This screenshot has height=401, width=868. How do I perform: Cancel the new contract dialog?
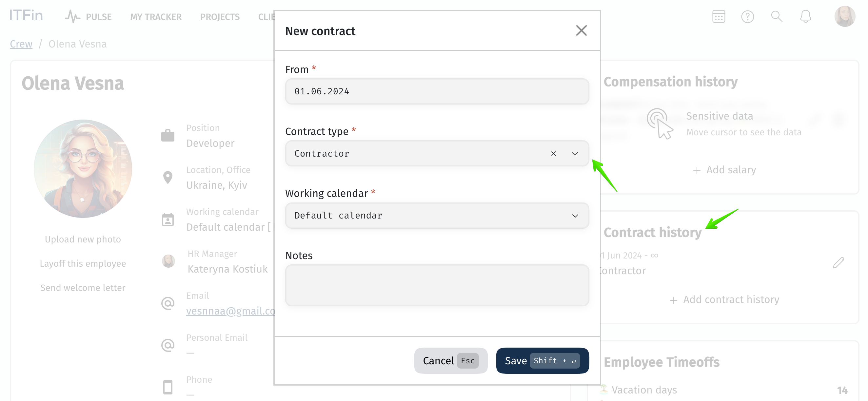coord(450,360)
